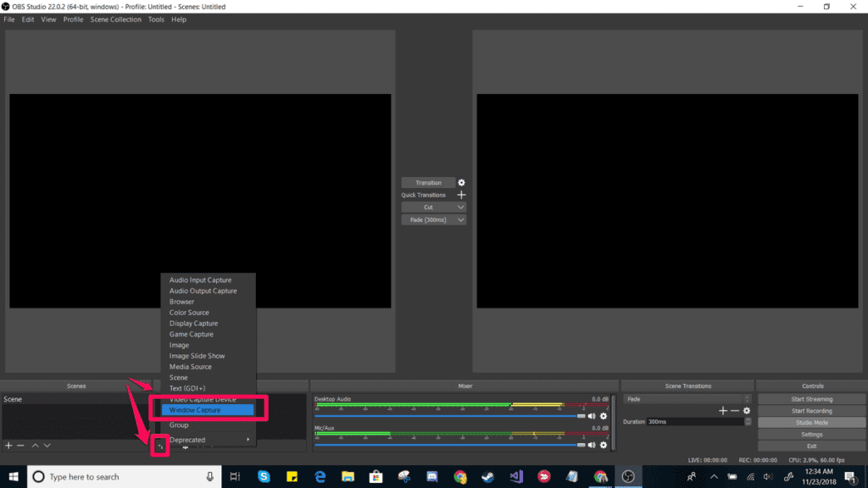868x488 pixels.
Task: Add a quick transition with plus icon
Action: 461,195
